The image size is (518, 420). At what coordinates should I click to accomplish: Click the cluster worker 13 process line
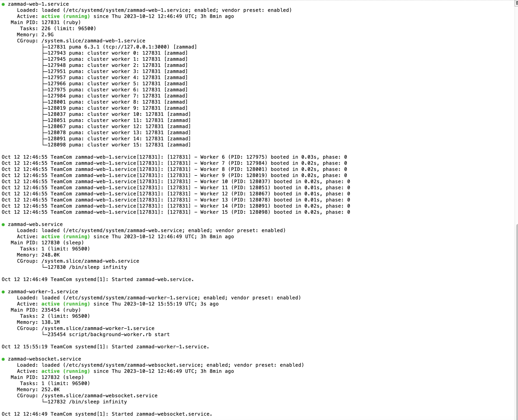point(117,133)
